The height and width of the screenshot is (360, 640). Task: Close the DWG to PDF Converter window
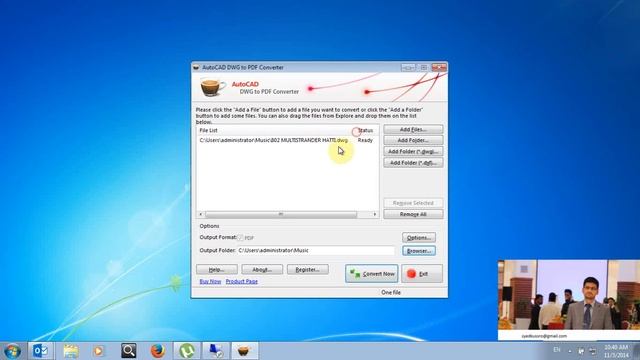click(x=439, y=67)
